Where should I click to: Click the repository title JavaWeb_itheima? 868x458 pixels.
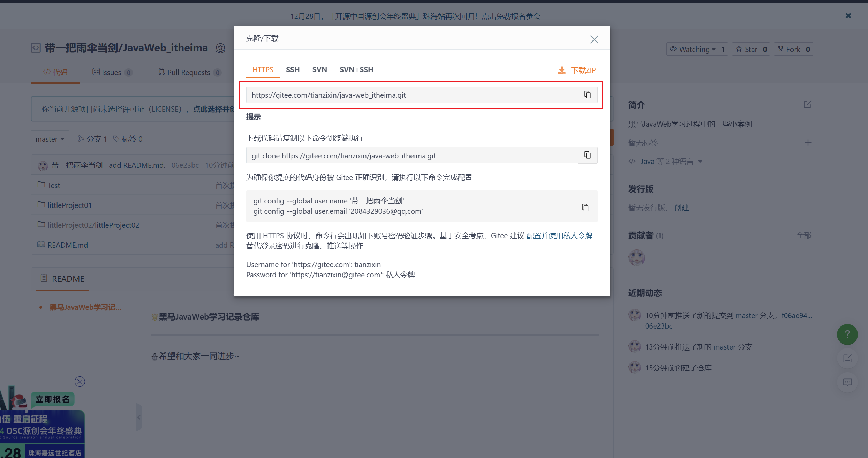click(165, 47)
